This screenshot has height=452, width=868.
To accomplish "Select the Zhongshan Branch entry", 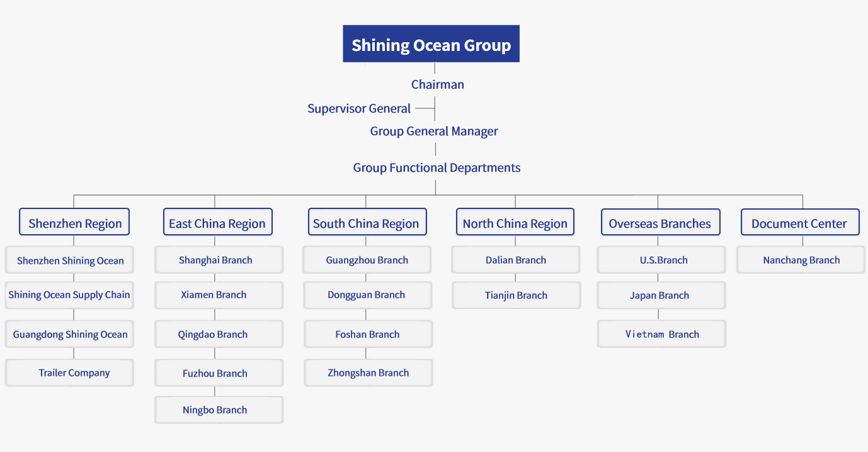I will (368, 373).
